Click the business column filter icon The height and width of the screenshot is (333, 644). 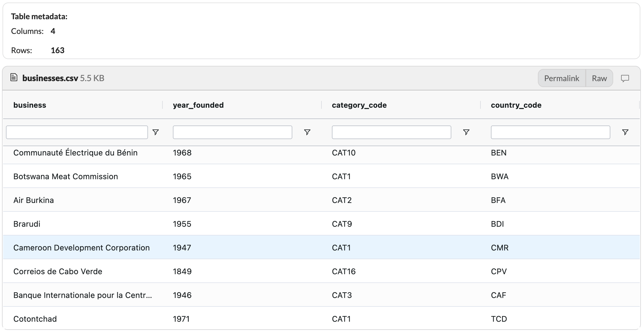(156, 132)
